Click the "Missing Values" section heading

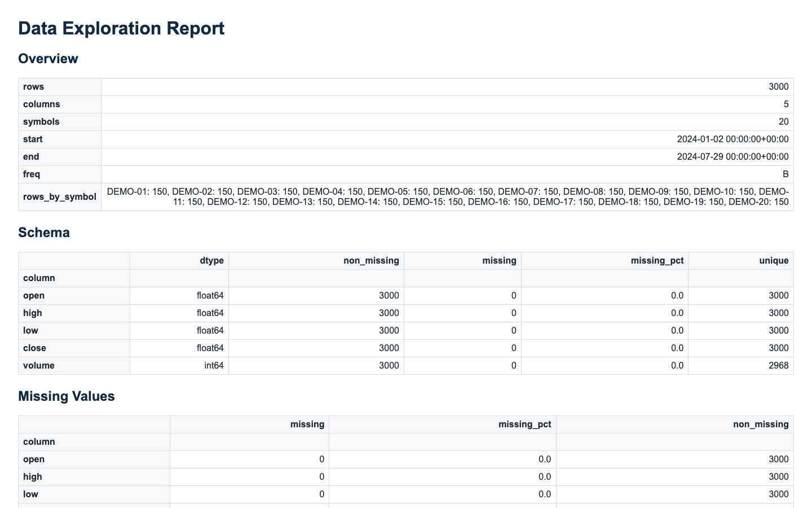[67, 396]
